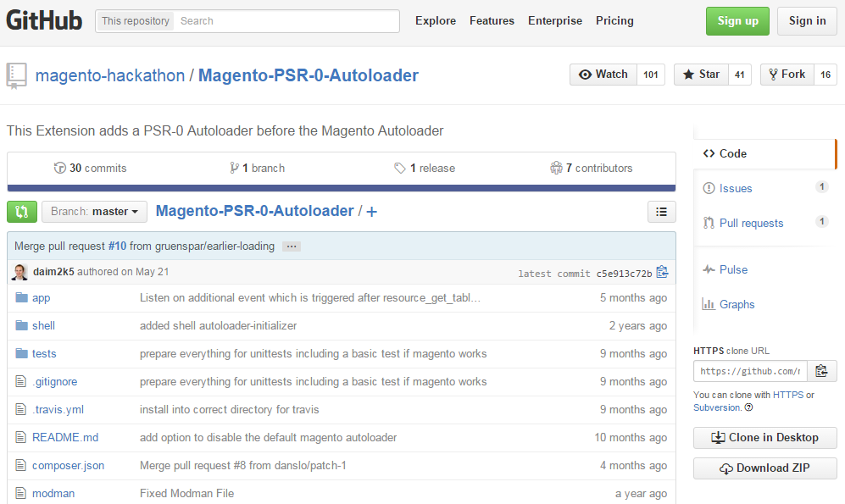Fork this repository

(x=787, y=75)
